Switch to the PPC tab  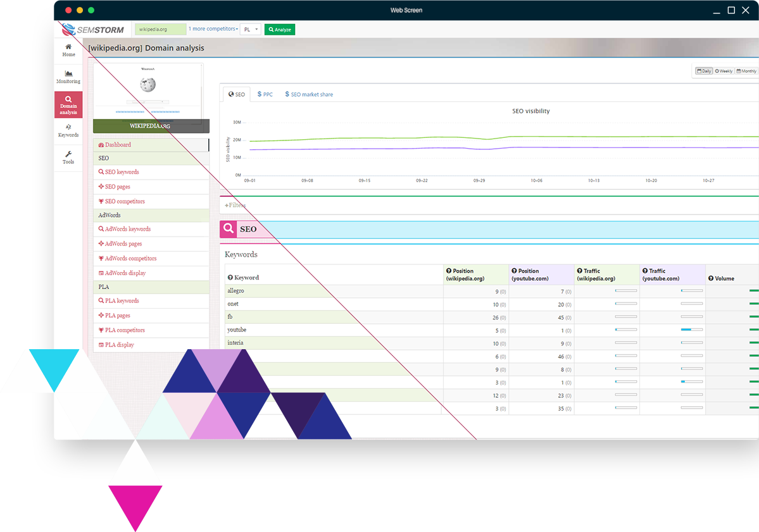265,94
